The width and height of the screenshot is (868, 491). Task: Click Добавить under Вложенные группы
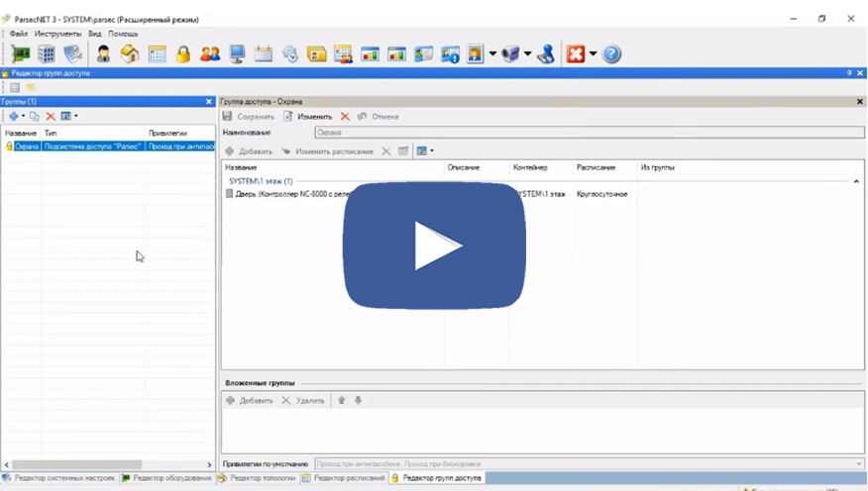[x=249, y=400]
